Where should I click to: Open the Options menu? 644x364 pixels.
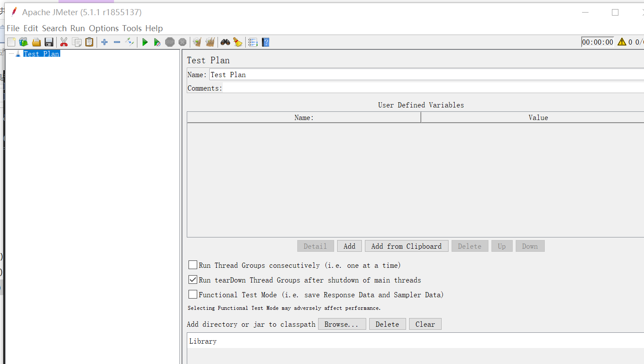coord(104,28)
